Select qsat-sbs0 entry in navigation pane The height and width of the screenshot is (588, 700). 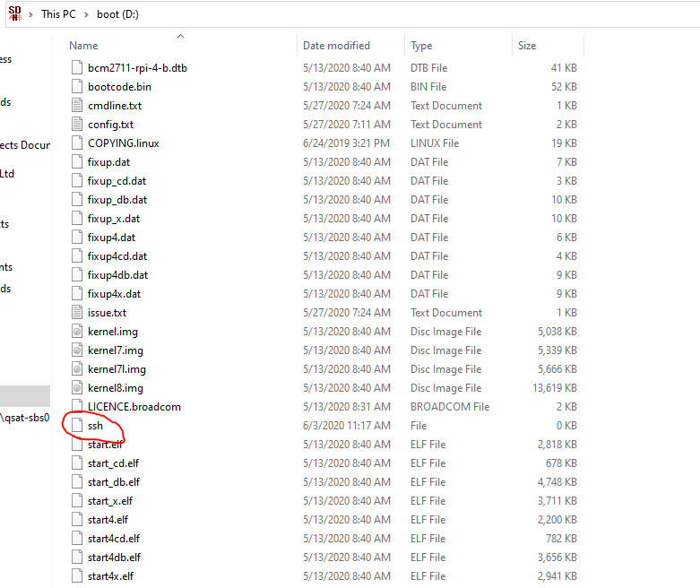coord(25,418)
